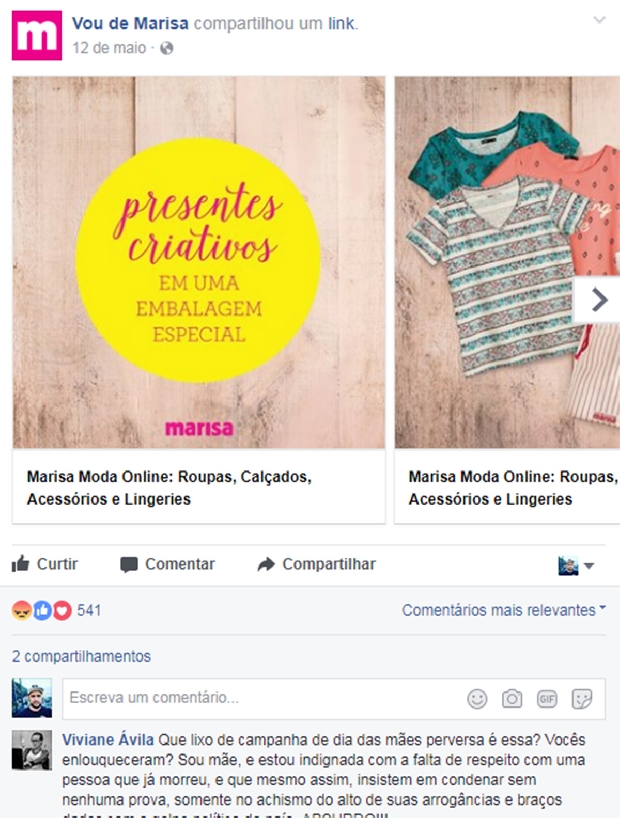Insert an emoji in the comment box
The height and width of the screenshot is (818, 620).
[x=477, y=699]
